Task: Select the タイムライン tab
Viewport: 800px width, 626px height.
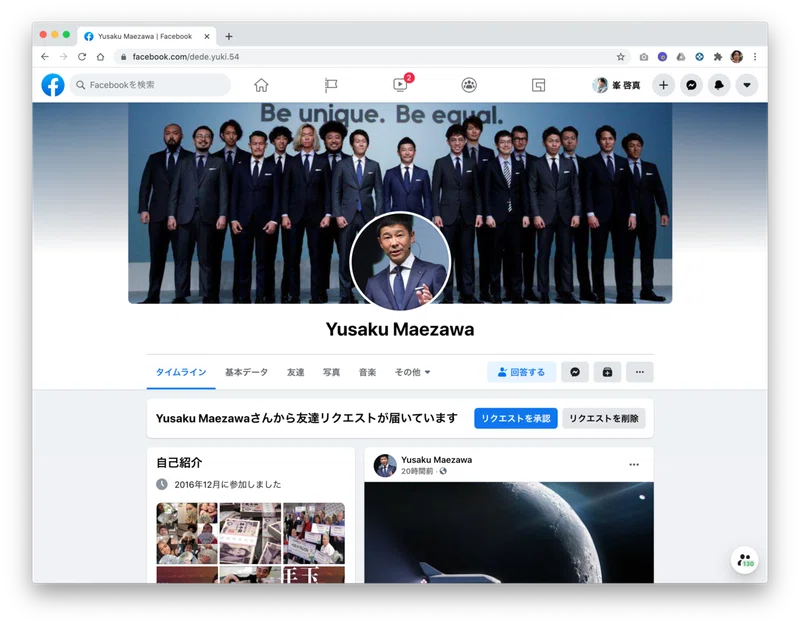Action: [181, 372]
